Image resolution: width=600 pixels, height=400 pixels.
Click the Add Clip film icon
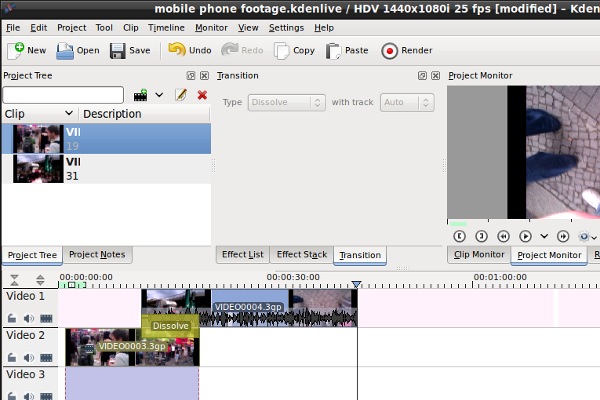140,95
